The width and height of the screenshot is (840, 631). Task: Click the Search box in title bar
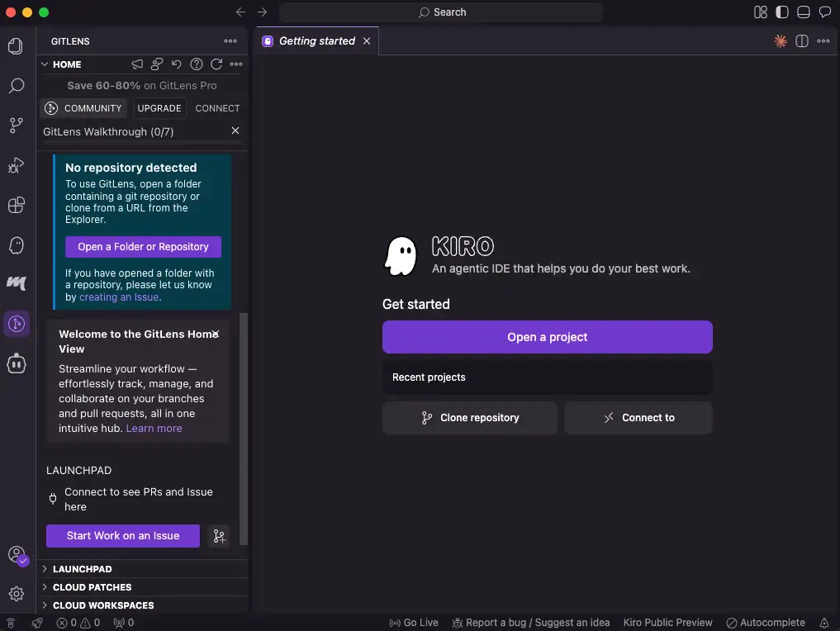(x=441, y=12)
